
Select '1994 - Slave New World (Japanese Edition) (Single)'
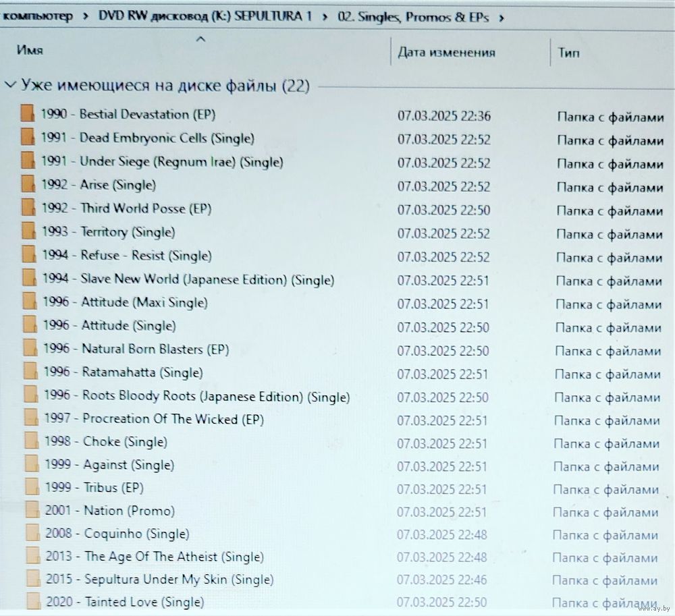coord(188,279)
